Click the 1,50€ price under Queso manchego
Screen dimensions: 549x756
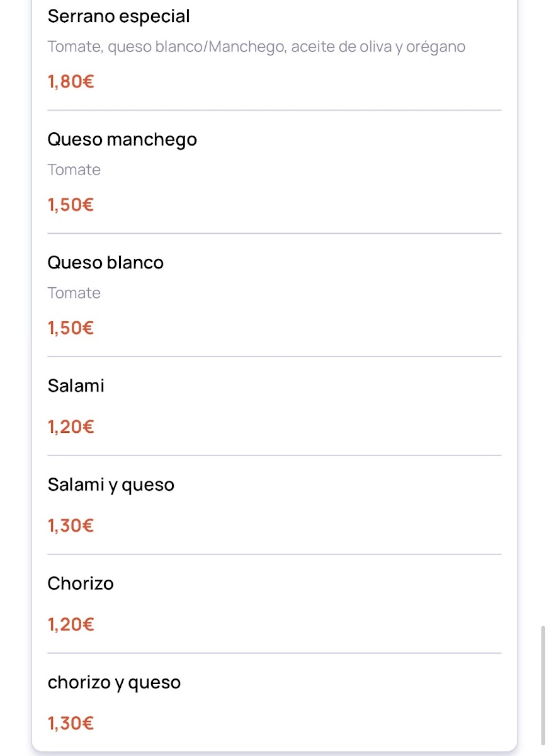pos(71,205)
